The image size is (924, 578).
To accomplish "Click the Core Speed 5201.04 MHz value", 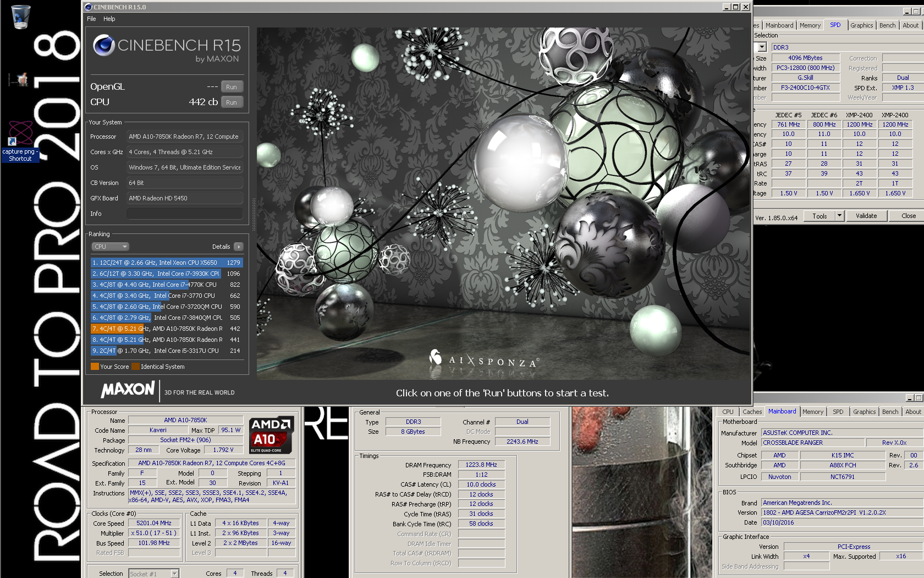I will [154, 524].
